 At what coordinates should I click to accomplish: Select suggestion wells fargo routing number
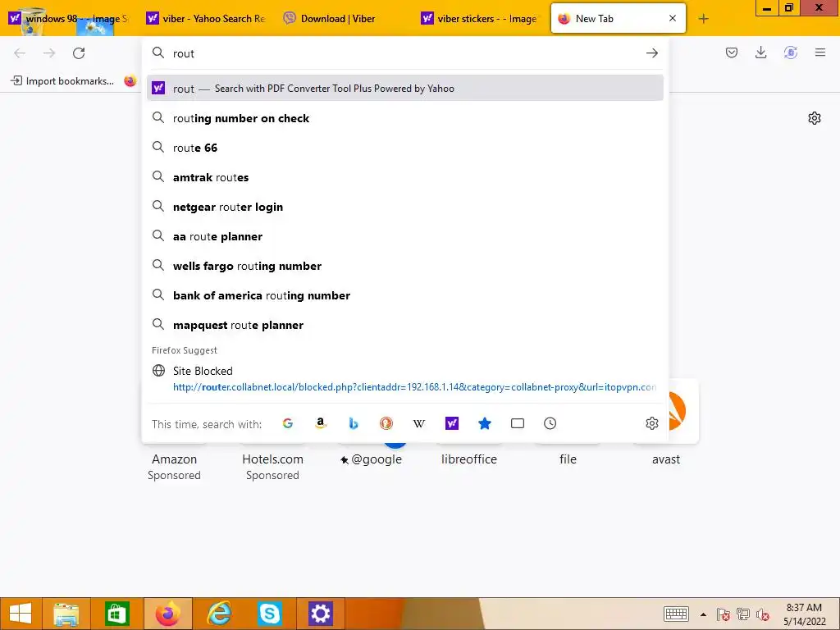[x=405, y=267]
